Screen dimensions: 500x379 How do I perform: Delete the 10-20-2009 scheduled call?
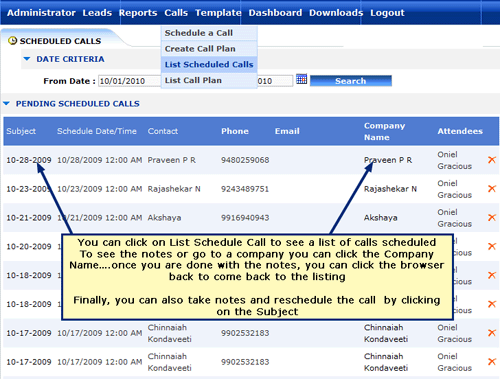pyautogui.click(x=492, y=246)
